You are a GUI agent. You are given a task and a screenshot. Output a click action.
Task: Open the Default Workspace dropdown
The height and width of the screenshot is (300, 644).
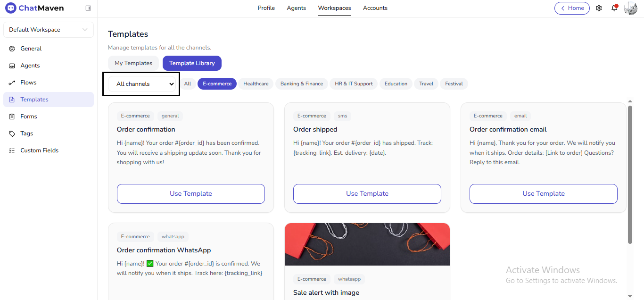48,29
